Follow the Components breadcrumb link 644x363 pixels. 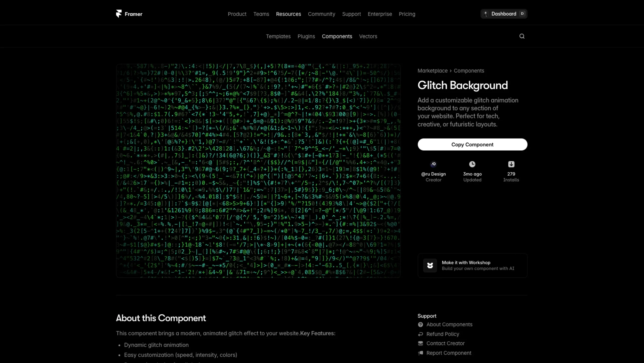[x=469, y=71]
